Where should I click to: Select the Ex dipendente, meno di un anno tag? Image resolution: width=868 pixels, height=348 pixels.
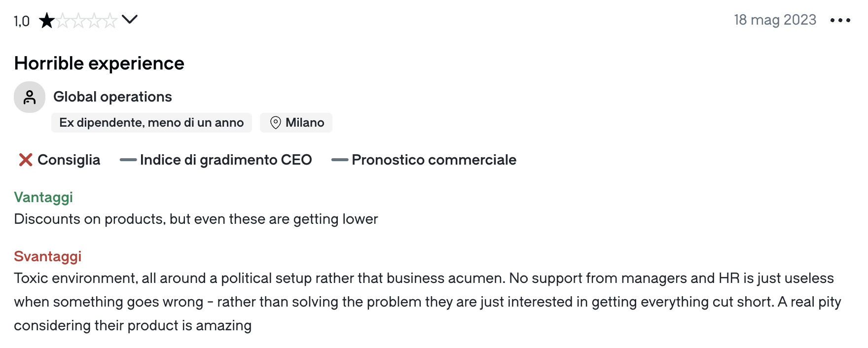click(151, 123)
